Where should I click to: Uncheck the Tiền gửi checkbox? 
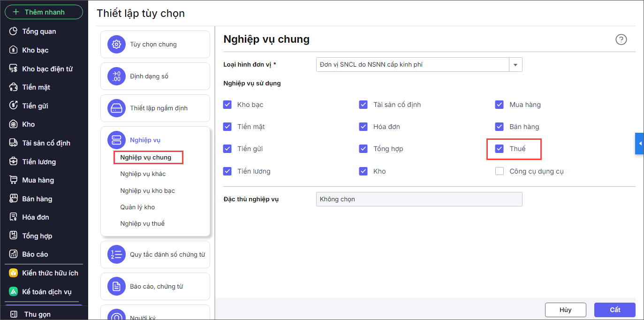(227, 149)
